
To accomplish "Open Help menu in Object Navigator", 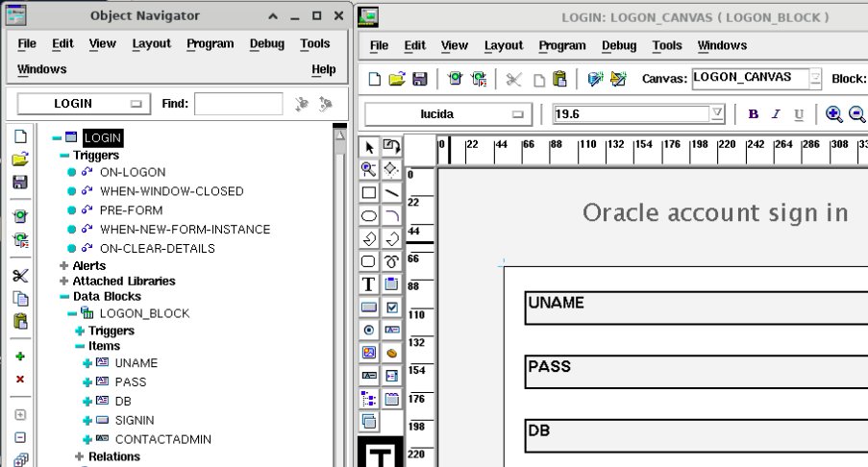I will coord(323,69).
